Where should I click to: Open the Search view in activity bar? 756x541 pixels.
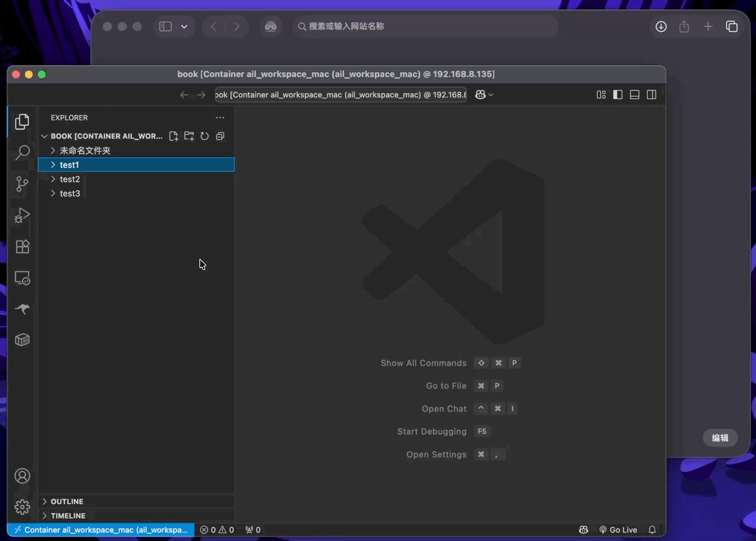point(22,152)
